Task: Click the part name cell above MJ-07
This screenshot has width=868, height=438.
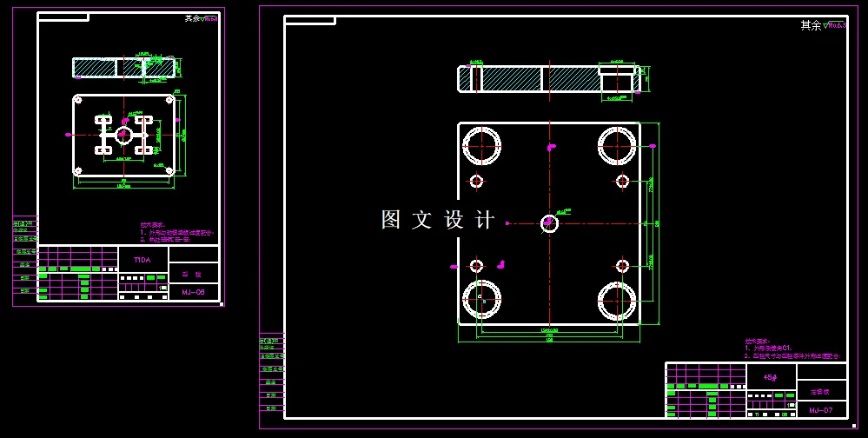Action: pos(821,391)
